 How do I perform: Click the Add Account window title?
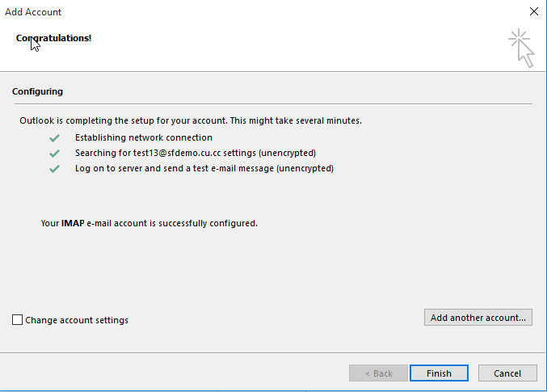(33, 12)
